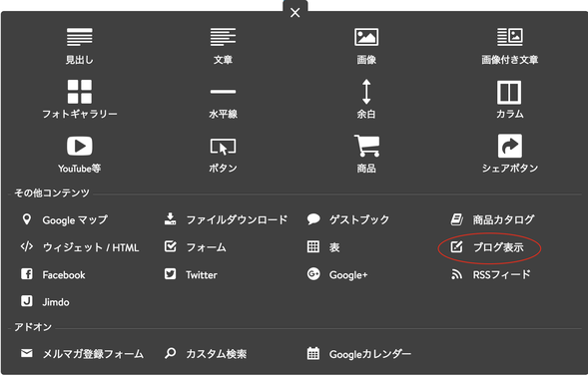
Task: Choose the ファイルダウンロード download icon
Action: tap(171, 219)
